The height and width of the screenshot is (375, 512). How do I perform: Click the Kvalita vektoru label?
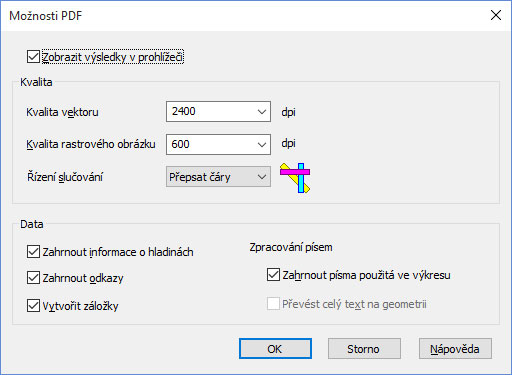pyautogui.click(x=62, y=112)
